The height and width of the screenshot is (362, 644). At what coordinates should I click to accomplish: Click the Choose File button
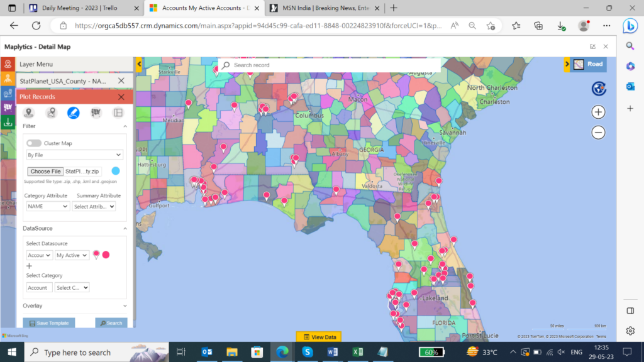[x=45, y=171]
